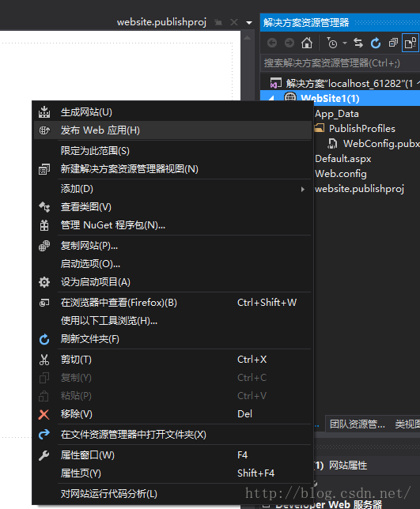
Task: Choose 查看类图(V) menu item
Action: coord(172,207)
